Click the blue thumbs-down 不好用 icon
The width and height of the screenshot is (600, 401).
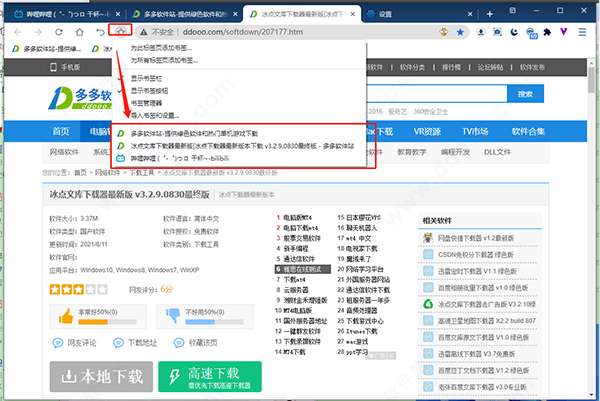[x=173, y=316]
